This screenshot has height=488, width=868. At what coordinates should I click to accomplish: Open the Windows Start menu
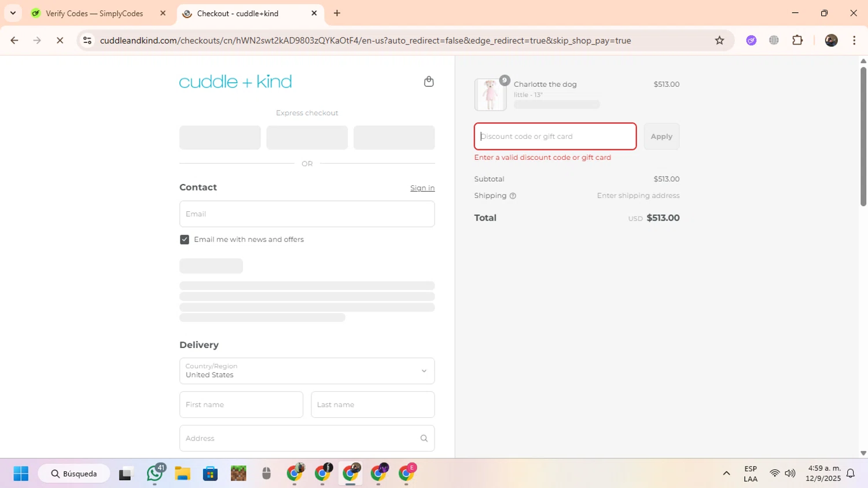coord(21,474)
